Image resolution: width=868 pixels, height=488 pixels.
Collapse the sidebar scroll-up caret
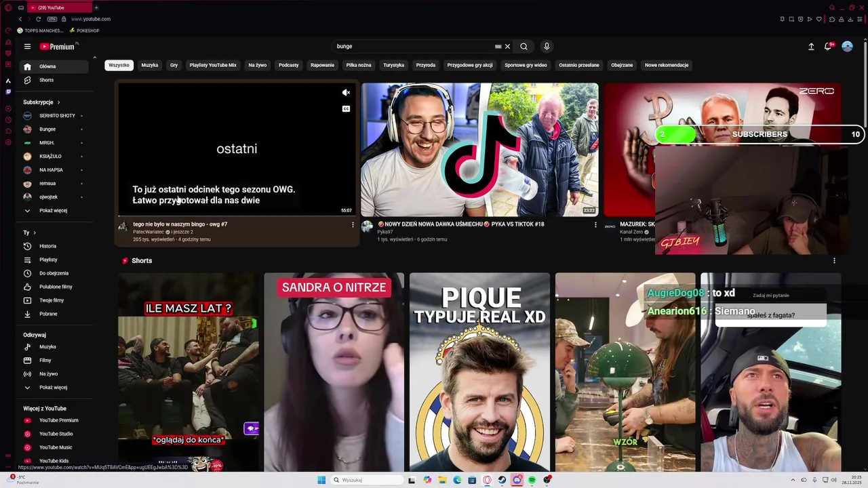click(94, 58)
